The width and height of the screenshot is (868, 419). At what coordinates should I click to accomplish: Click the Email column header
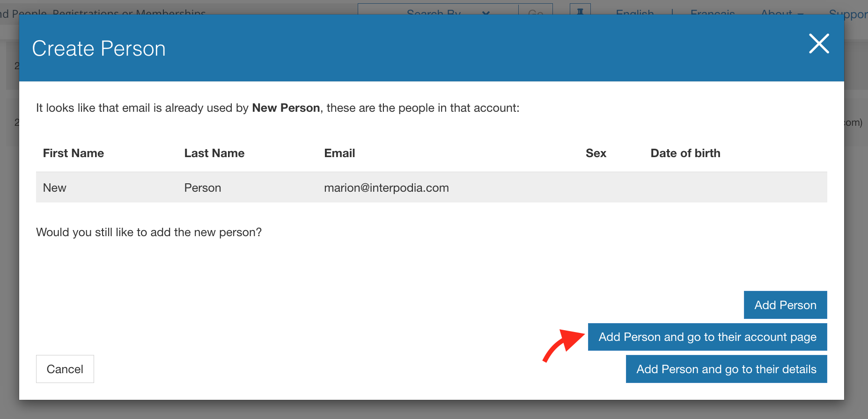point(339,153)
